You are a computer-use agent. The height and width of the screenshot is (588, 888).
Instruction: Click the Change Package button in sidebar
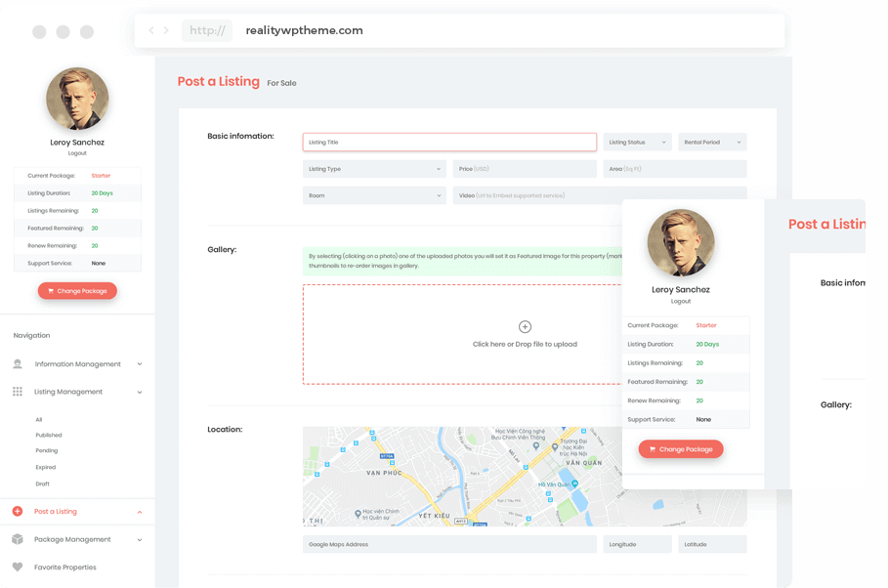coord(77,291)
